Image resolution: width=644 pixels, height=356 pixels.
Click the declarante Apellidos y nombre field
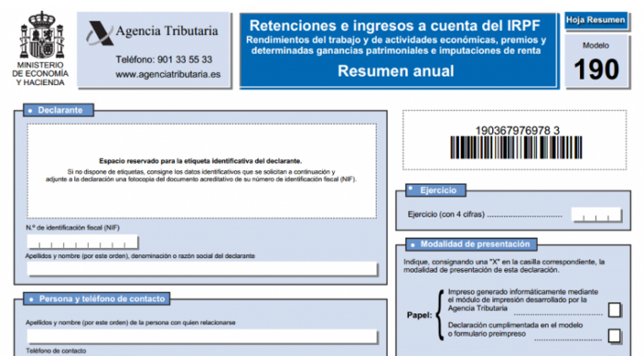click(202, 268)
